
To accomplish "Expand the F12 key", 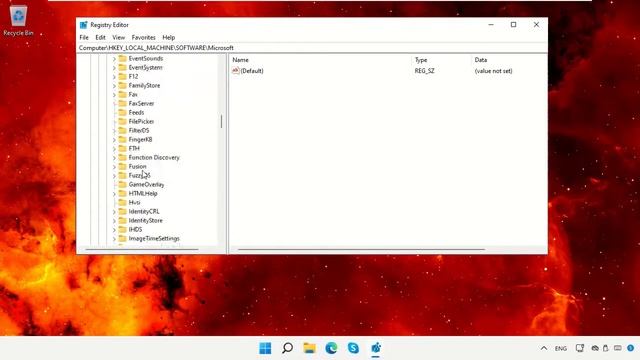I will coord(114,77).
